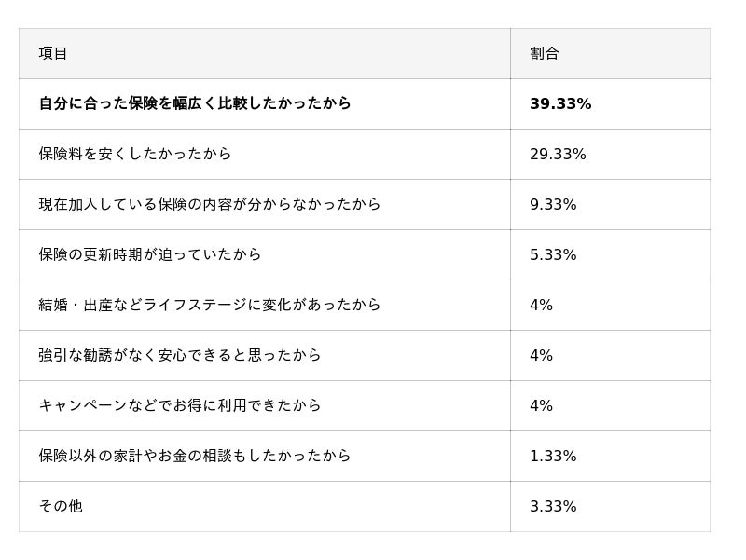Select the その他 row
The image size is (746, 560).
pos(61,506)
